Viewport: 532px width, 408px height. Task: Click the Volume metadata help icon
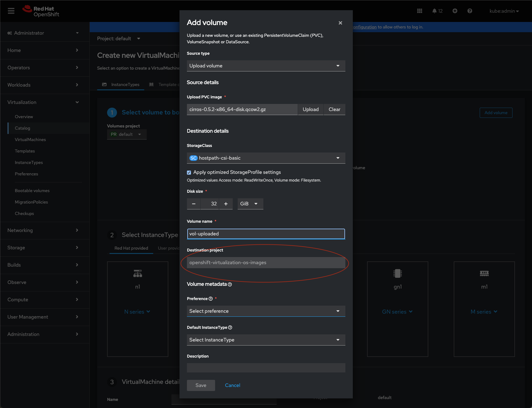230,285
